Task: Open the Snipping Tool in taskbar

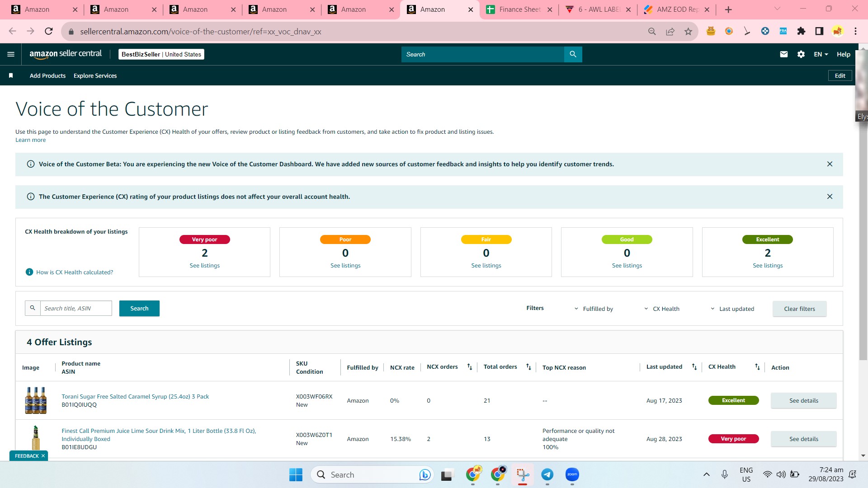Action: tap(523, 474)
